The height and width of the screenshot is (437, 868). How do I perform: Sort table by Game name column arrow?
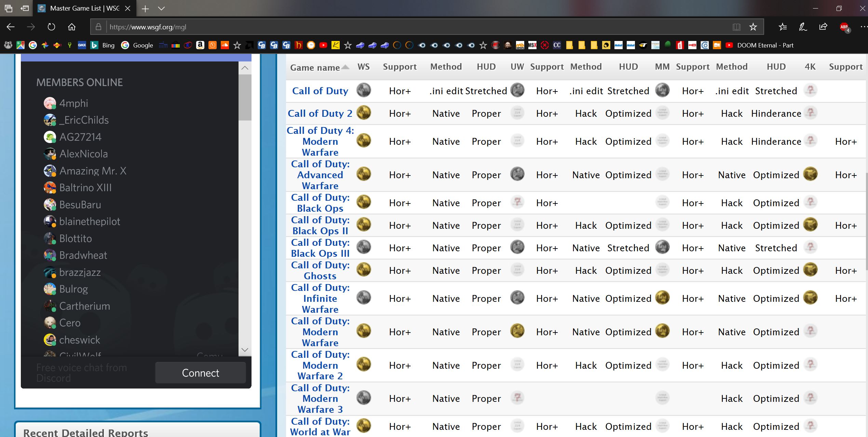[x=345, y=67]
